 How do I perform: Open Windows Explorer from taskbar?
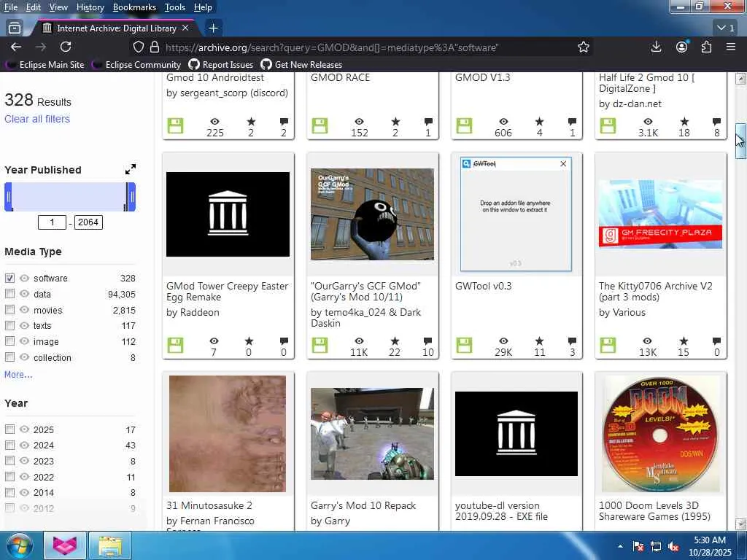(110, 545)
